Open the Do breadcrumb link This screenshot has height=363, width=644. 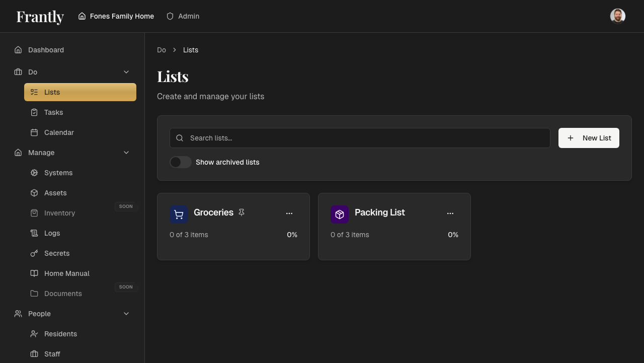(x=162, y=50)
